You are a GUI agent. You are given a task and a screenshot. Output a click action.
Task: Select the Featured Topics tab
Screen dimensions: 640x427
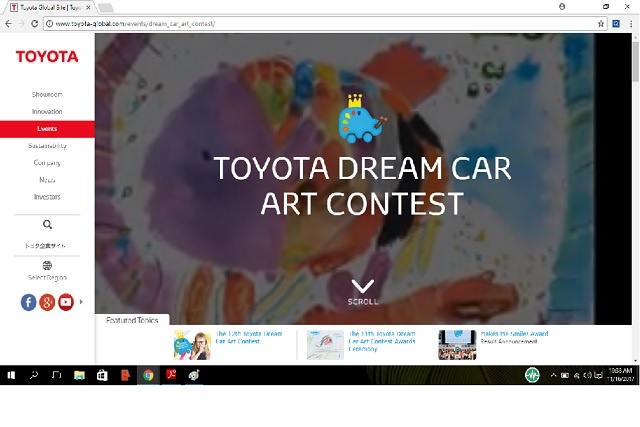132,320
